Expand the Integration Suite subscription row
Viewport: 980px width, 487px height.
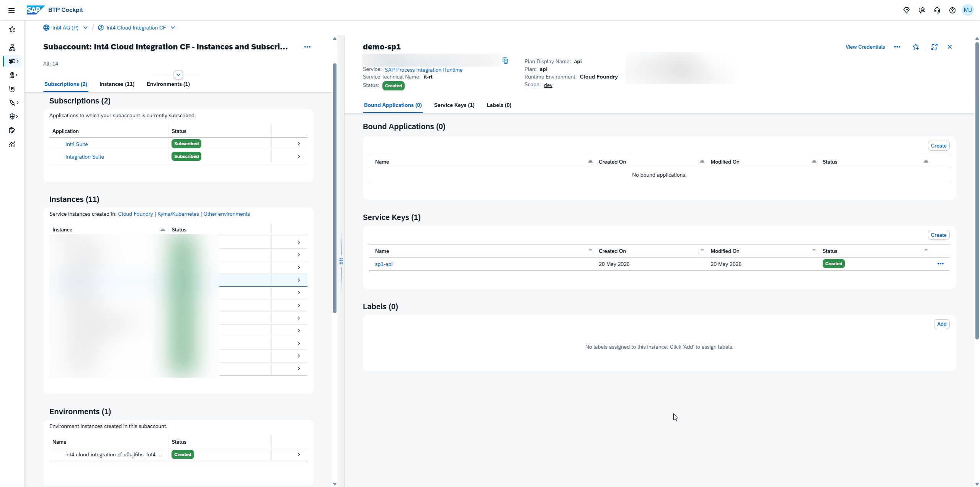299,156
